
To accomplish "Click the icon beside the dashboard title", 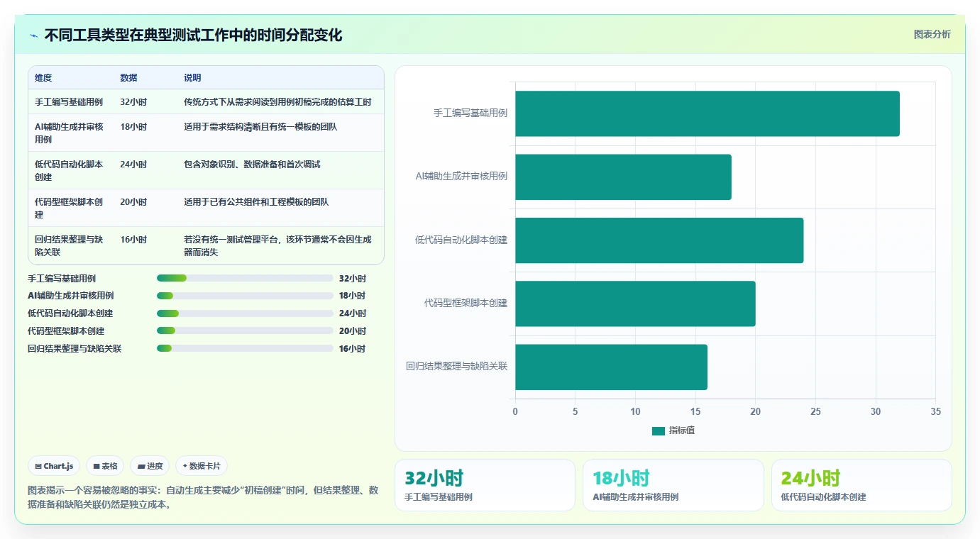I will (x=34, y=35).
